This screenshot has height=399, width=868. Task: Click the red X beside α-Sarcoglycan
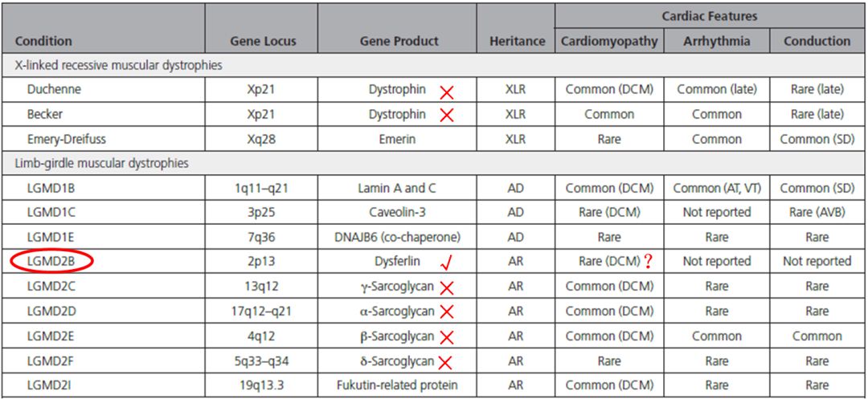(x=447, y=312)
